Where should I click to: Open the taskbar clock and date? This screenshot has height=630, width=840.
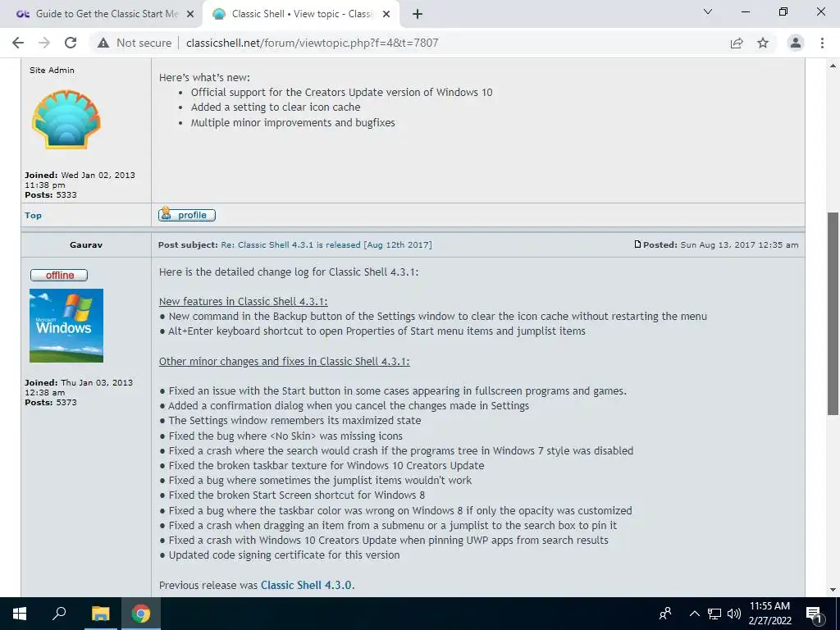point(769,614)
